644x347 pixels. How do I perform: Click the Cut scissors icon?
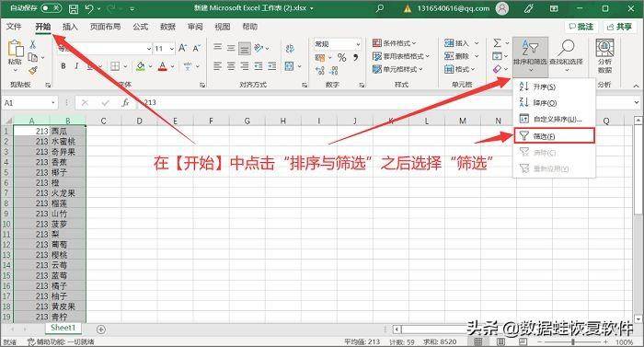[x=33, y=44]
